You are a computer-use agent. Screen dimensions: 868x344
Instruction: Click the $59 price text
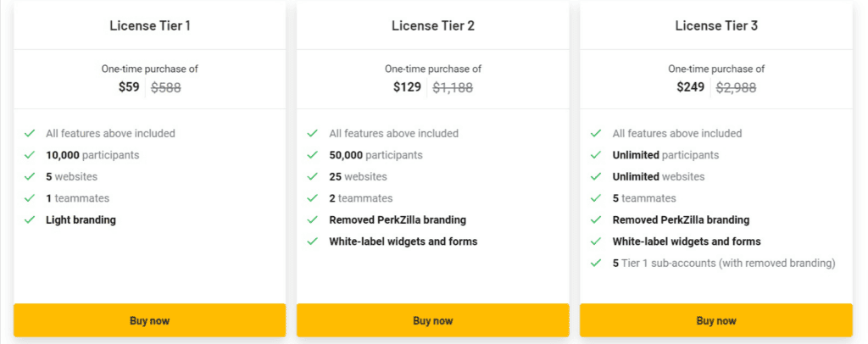pyautogui.click(x=129, y=86)
